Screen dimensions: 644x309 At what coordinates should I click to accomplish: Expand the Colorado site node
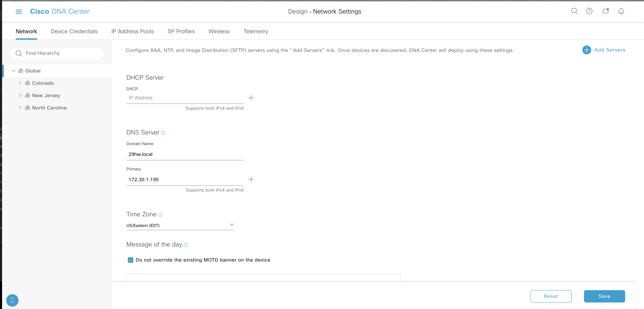[x=20, y=83]
